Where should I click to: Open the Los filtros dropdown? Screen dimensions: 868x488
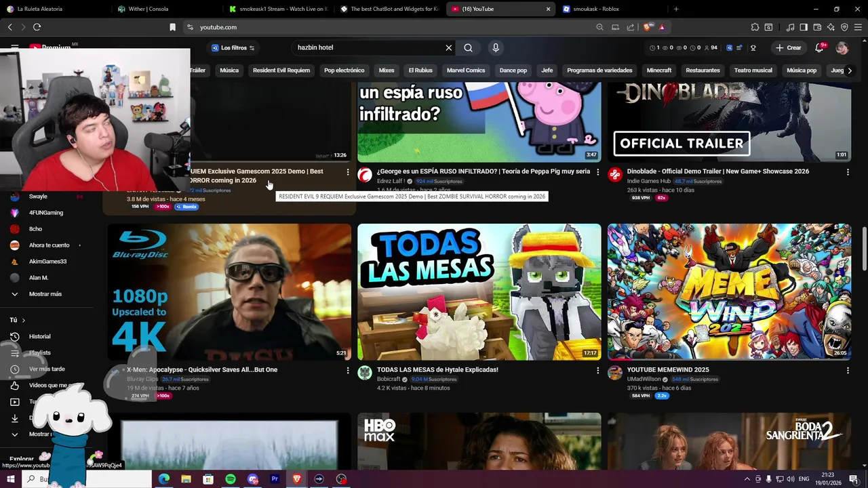tap(233, 47)
